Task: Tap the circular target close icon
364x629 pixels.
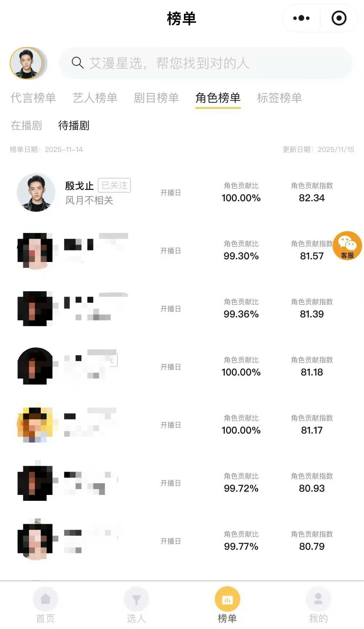Action: [x=339, y=18]
